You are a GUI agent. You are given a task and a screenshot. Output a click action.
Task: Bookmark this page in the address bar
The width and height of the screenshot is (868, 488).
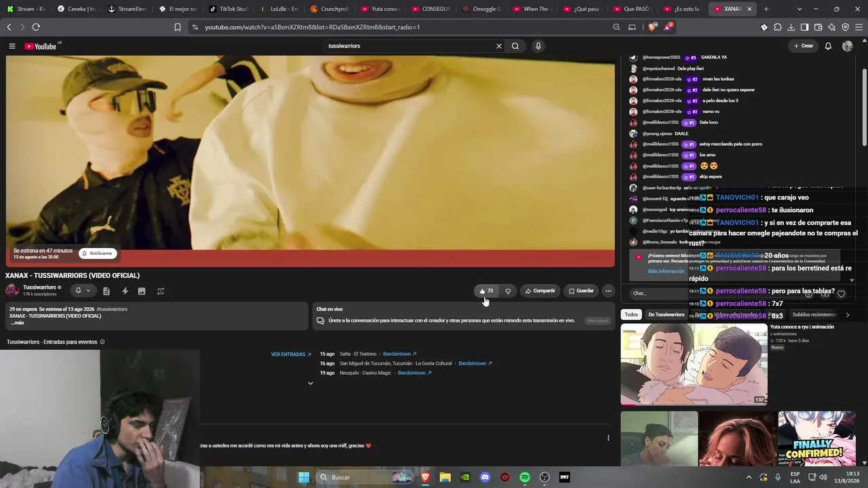[x=178, y=27]
